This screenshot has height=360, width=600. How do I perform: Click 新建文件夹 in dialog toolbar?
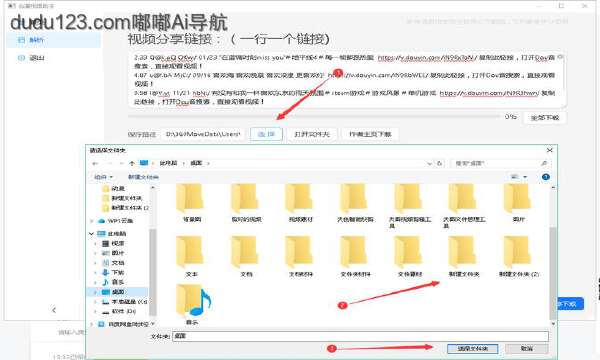(x=143, y=177)
